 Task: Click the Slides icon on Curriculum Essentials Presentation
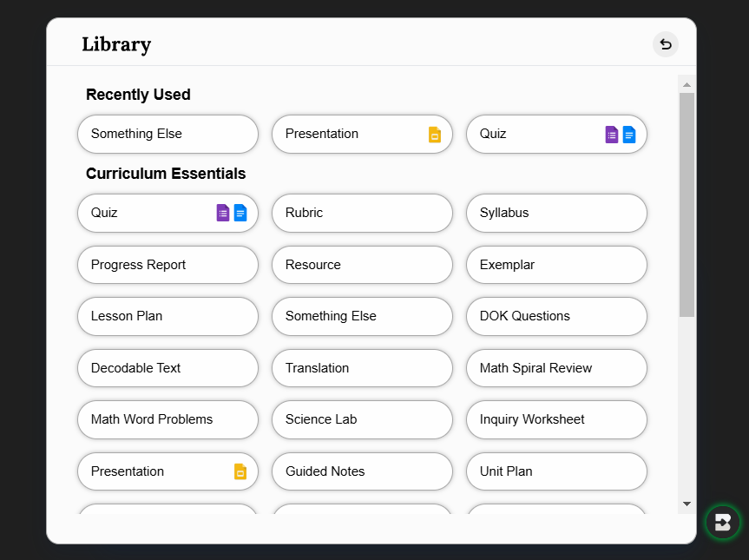[x=240, y=471]
